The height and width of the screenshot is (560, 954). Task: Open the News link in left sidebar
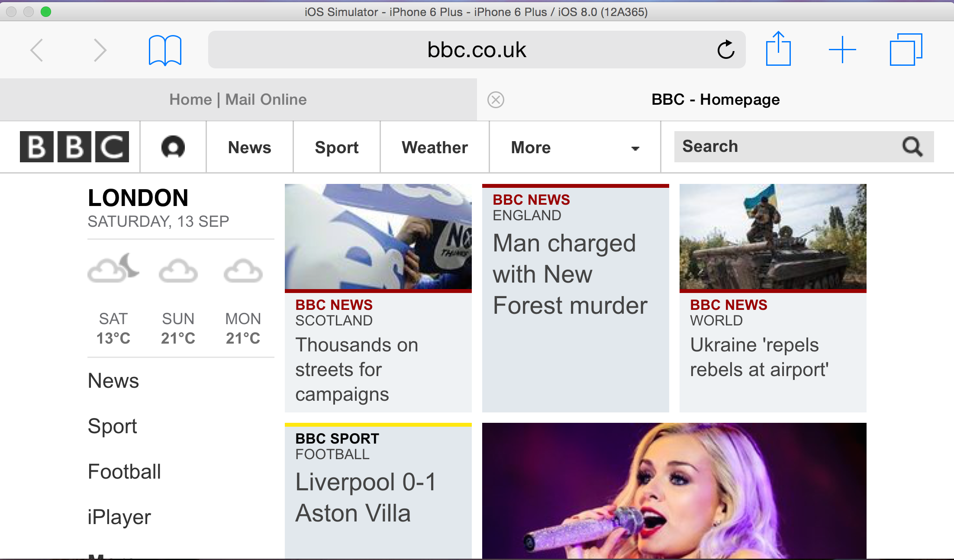(113, 381)
